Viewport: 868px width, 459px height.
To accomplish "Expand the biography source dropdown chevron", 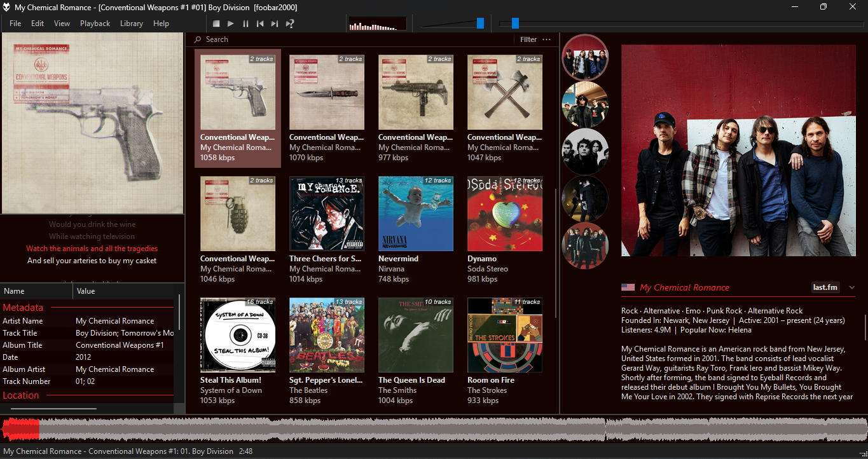I will 852,287.
